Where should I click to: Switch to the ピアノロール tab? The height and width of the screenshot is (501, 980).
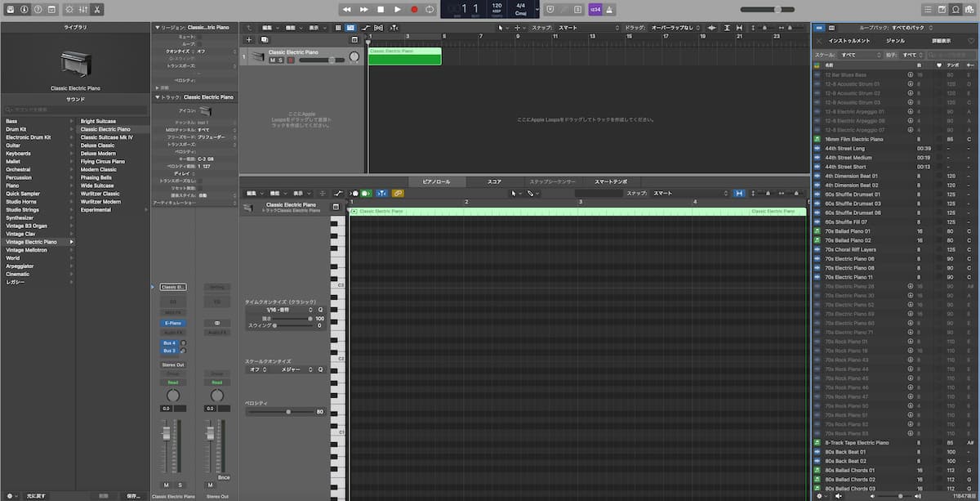[x=436, y=181]
